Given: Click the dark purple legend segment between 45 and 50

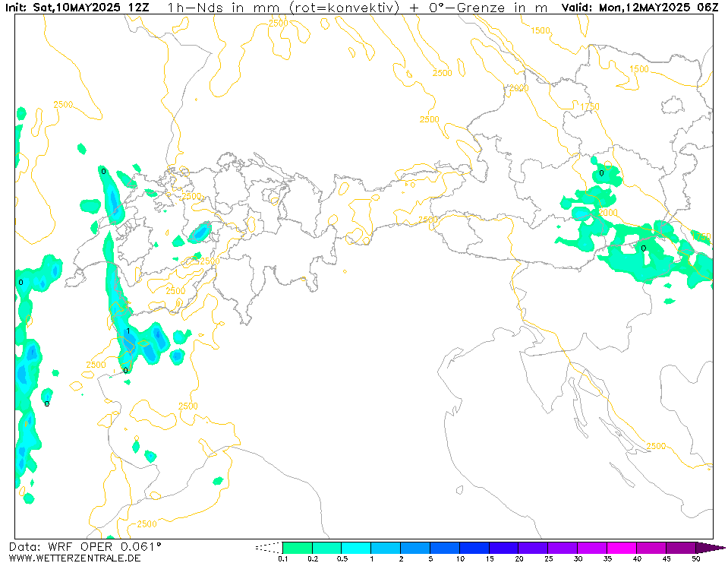Looking at the screenshot, I should (x=681, y=548).
